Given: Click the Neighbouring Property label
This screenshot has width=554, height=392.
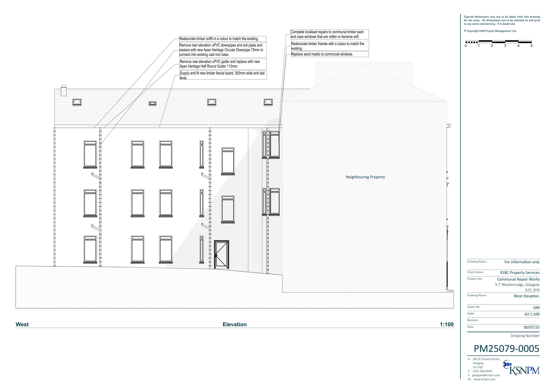Looking at the screenshot, I should [x=365, y=177].
